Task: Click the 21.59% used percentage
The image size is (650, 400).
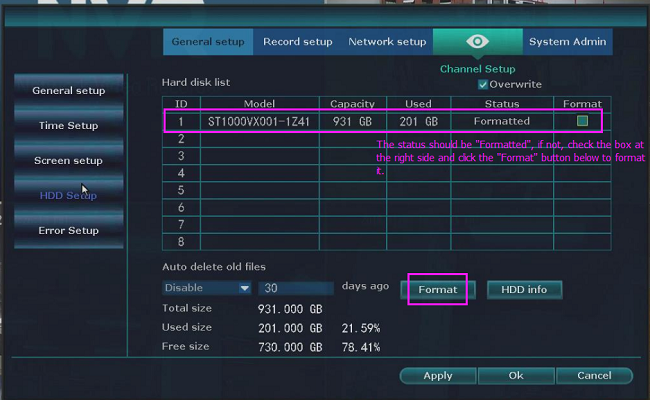Action: [361, 328]
